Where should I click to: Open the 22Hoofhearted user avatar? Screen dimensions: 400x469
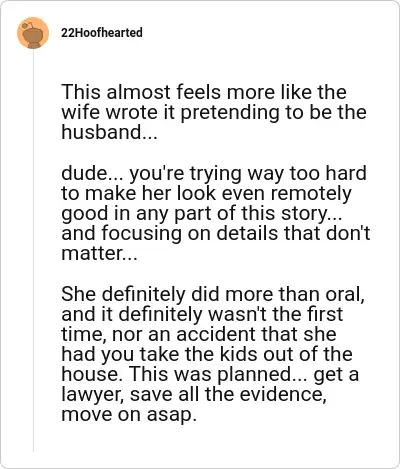point(33,33)
